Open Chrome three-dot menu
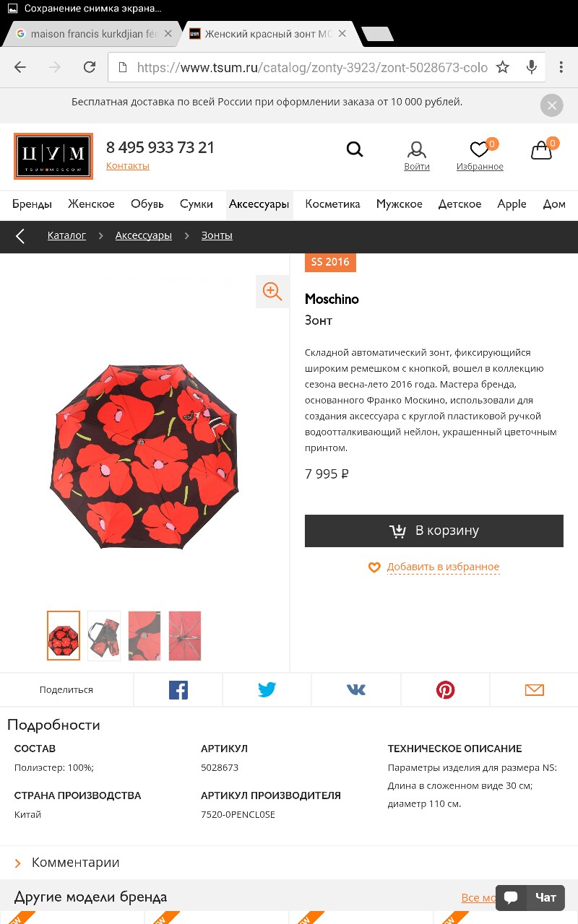The height and width of the screenshot is (924, 578). [561, 67]
